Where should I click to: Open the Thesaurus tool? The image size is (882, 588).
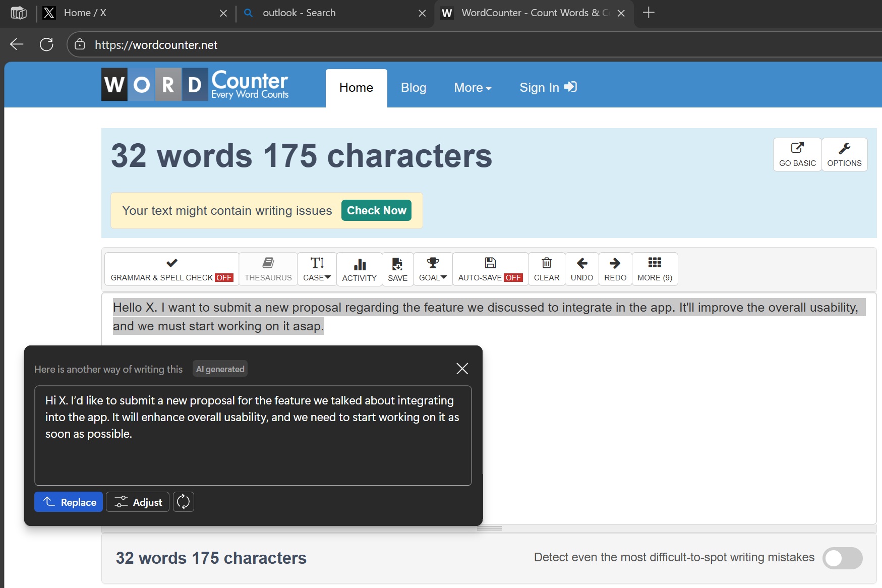tap(268, 269)
